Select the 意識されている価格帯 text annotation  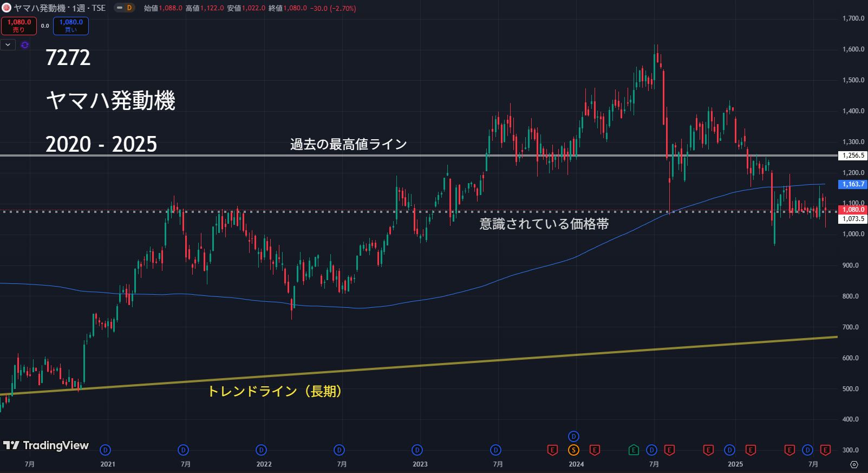(x=544, y=224)
